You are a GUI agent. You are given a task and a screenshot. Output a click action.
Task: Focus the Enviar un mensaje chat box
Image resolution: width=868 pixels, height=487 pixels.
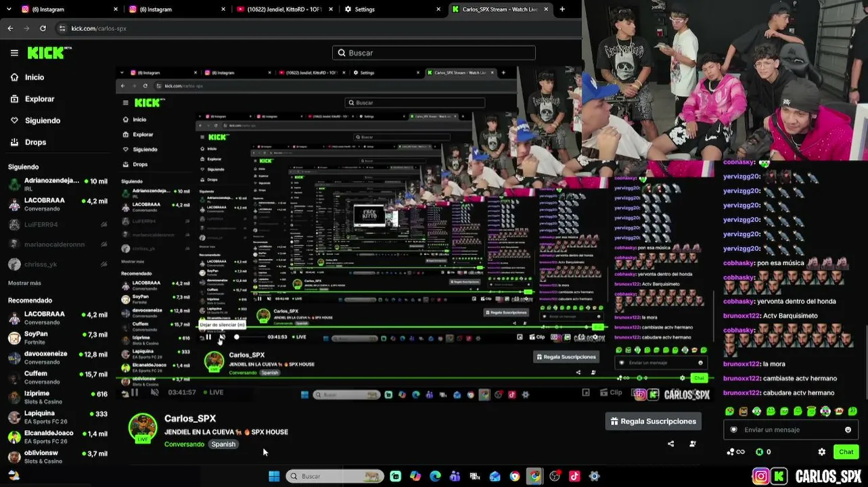tap(791, 430)
